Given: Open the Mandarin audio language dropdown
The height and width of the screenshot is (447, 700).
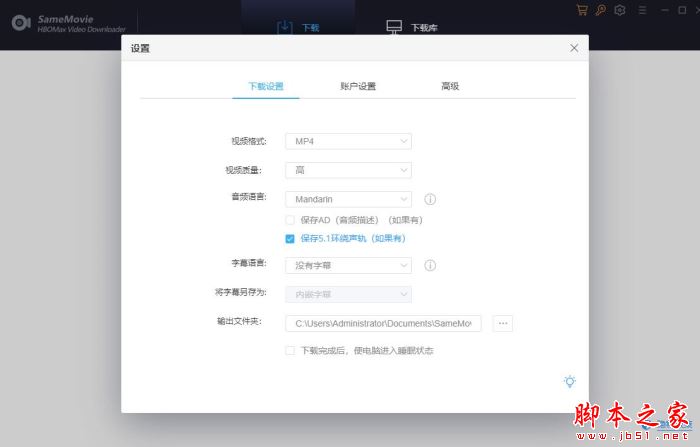Looking at the screenshot, I should coord(348,199).
